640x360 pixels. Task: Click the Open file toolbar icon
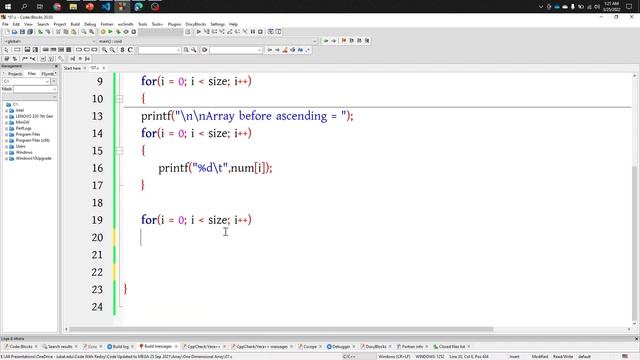click(14, 32)
